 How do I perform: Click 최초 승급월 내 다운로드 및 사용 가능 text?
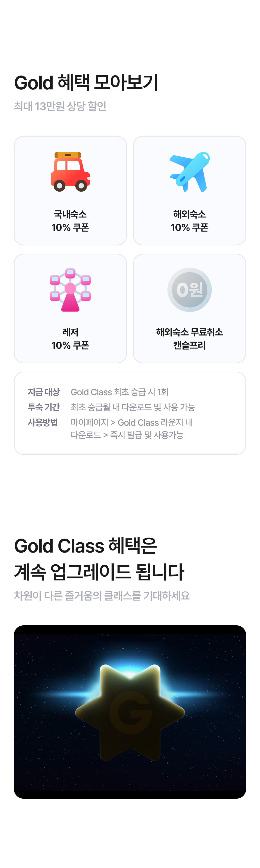pos(133,407)
